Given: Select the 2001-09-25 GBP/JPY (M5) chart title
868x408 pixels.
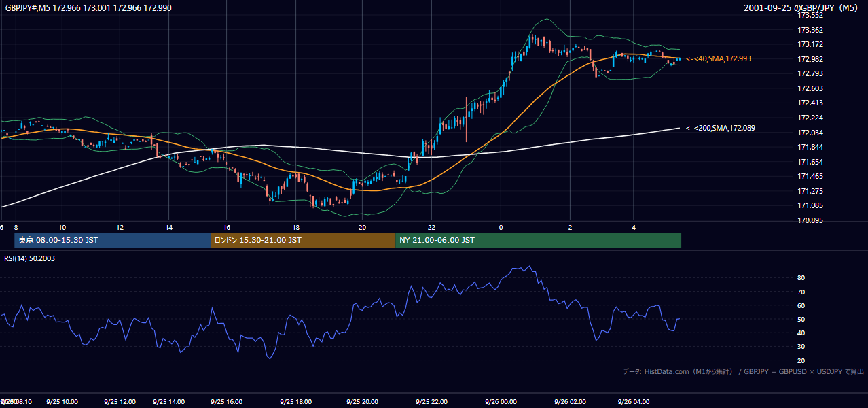Looking at the screenshot, I should pyautogui.click(x=801, y=7).
